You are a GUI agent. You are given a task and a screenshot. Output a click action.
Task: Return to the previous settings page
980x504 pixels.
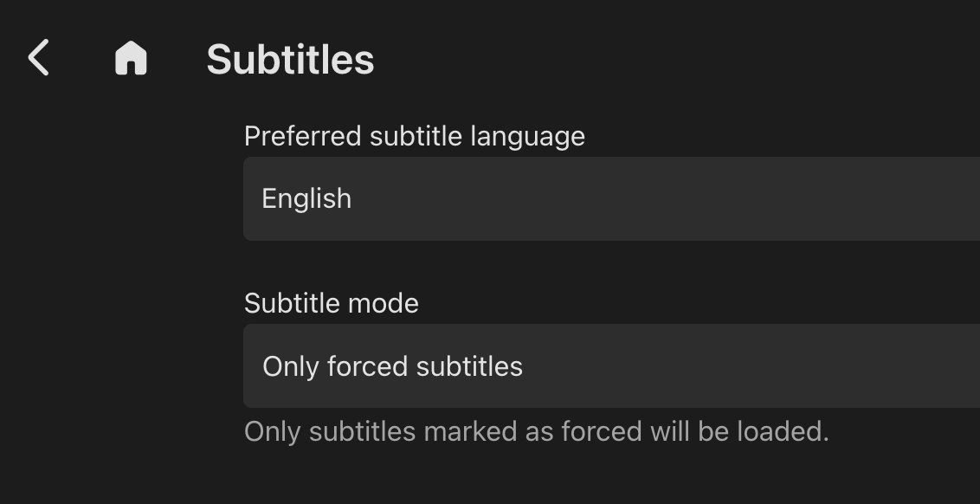coord(39,59)
